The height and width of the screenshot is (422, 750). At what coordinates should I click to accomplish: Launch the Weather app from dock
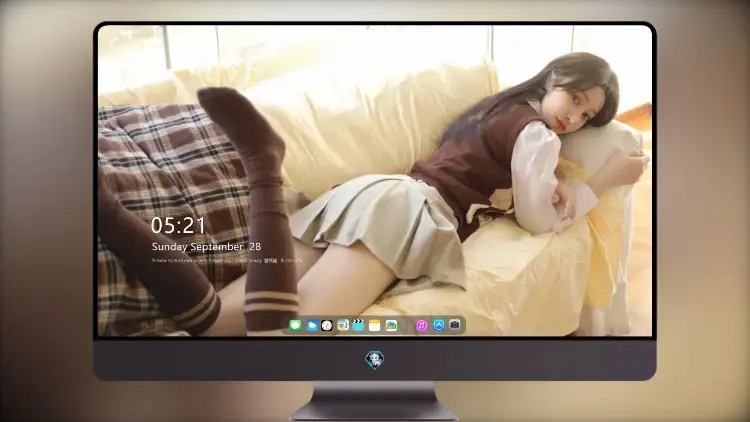(311, 325)
